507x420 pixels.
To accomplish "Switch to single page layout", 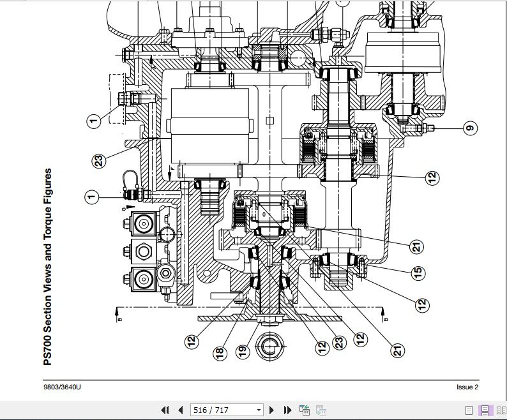I will [x=469, y=410].
